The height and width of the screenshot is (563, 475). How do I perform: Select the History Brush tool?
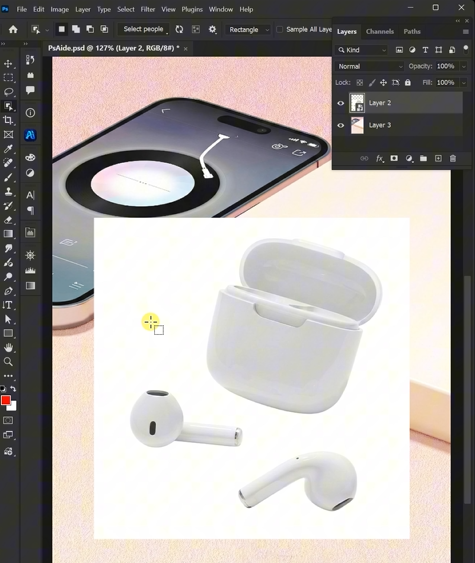click(x=8, y=205)
